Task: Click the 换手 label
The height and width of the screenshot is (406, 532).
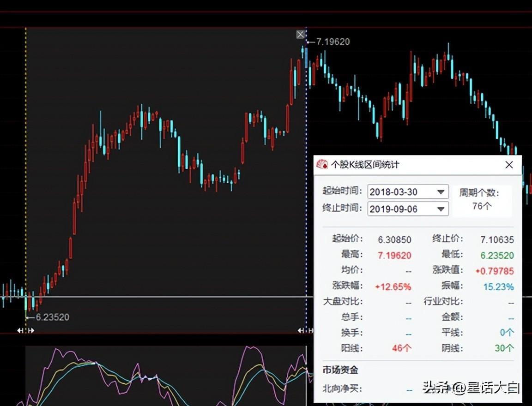Action: click(x=352, y=333)
